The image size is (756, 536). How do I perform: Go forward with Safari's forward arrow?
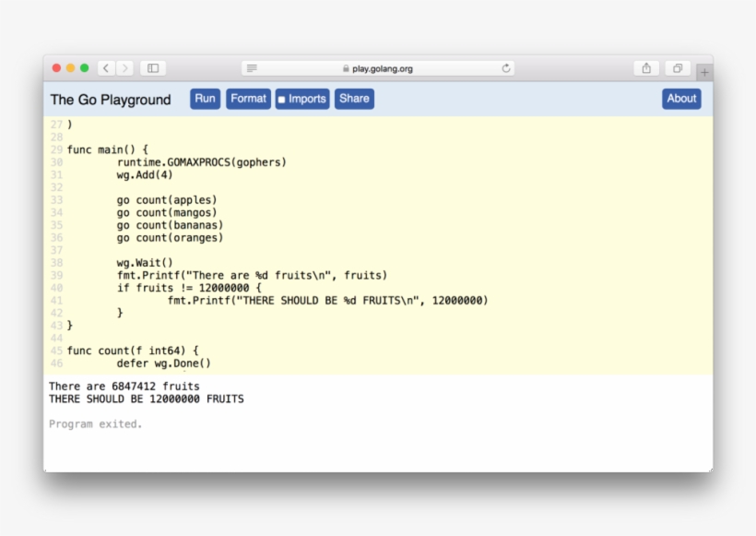(124, 68)
